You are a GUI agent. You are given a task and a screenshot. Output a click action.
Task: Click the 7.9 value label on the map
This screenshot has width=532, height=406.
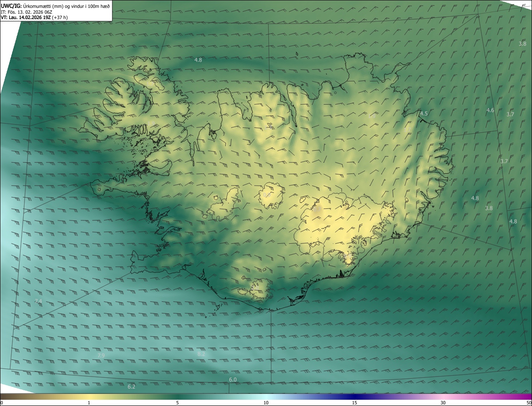[x=101, y=356]
